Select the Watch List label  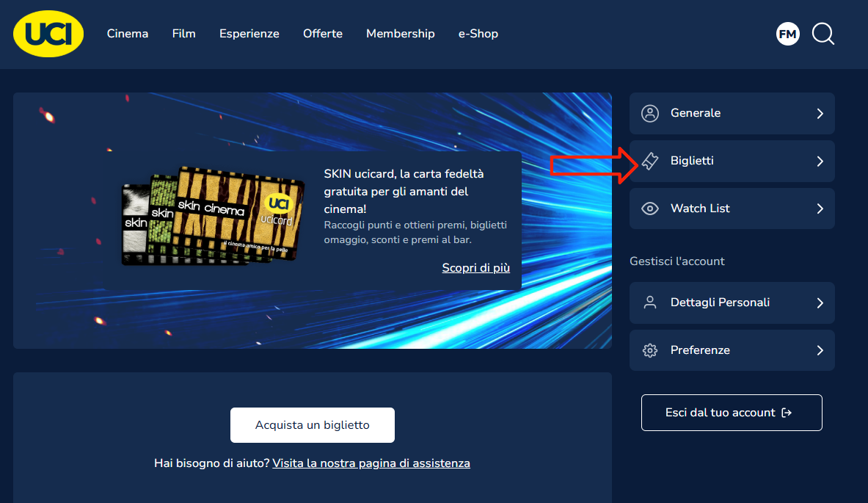700,209
